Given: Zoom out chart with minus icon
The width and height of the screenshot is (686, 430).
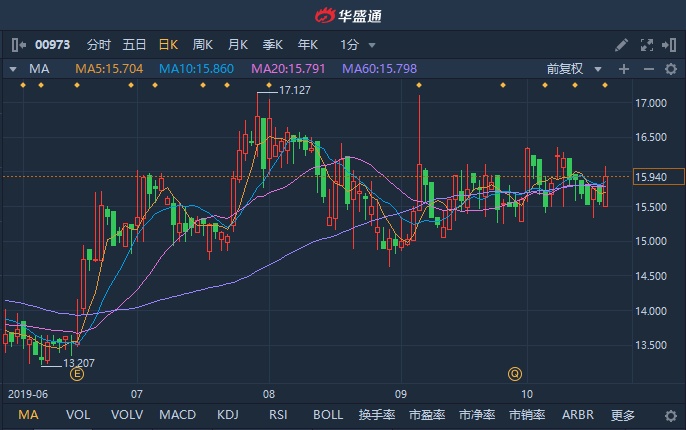Looking at the screenshot, I should 647,69.
